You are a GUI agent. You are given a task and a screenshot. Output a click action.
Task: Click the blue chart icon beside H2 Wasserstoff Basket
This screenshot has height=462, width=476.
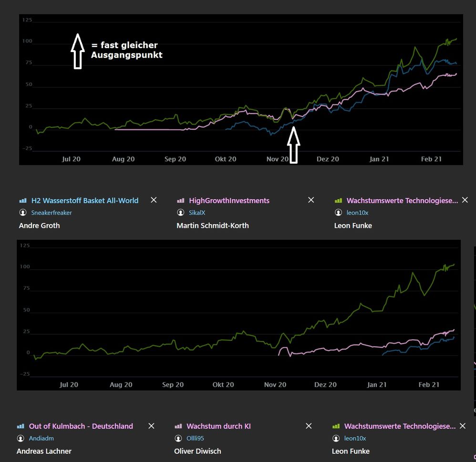(22, 201)
